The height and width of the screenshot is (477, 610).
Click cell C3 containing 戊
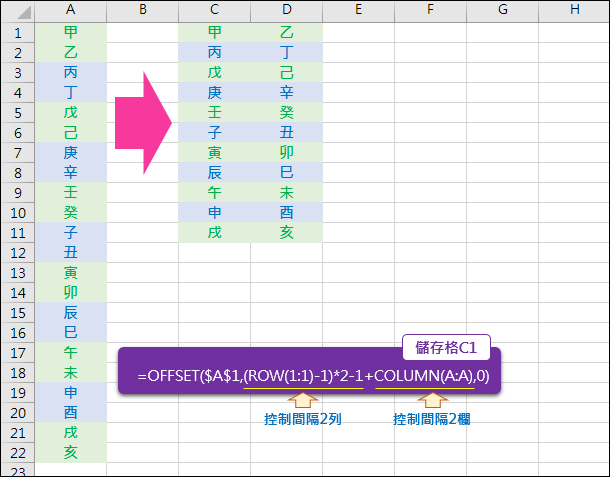(x=214, y=72)
